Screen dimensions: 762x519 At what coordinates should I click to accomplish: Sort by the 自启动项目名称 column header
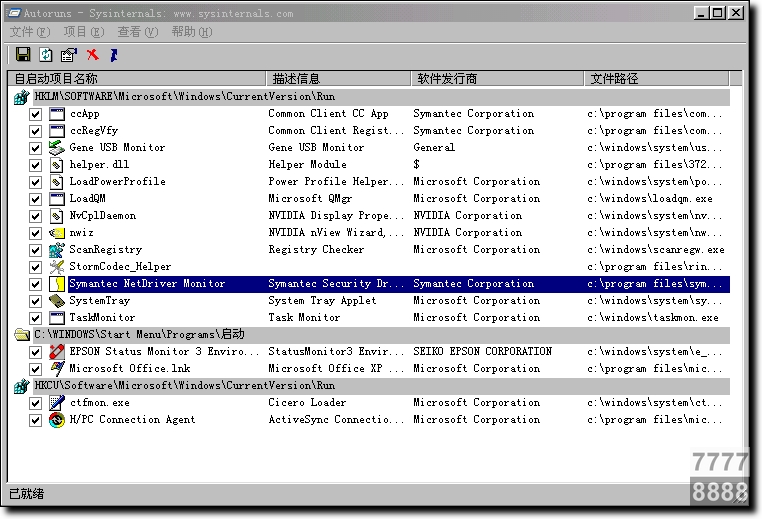[x=137, y=79]
